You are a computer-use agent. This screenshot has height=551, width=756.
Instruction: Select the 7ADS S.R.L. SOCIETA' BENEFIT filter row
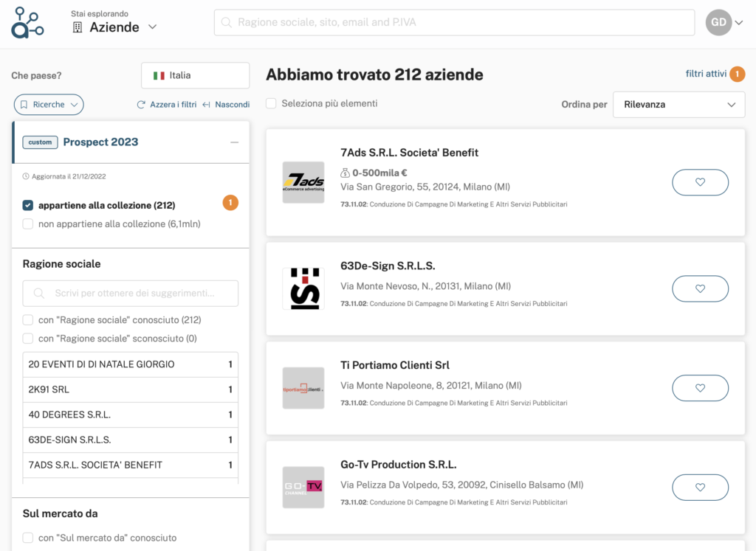click(x=130, y=465)
